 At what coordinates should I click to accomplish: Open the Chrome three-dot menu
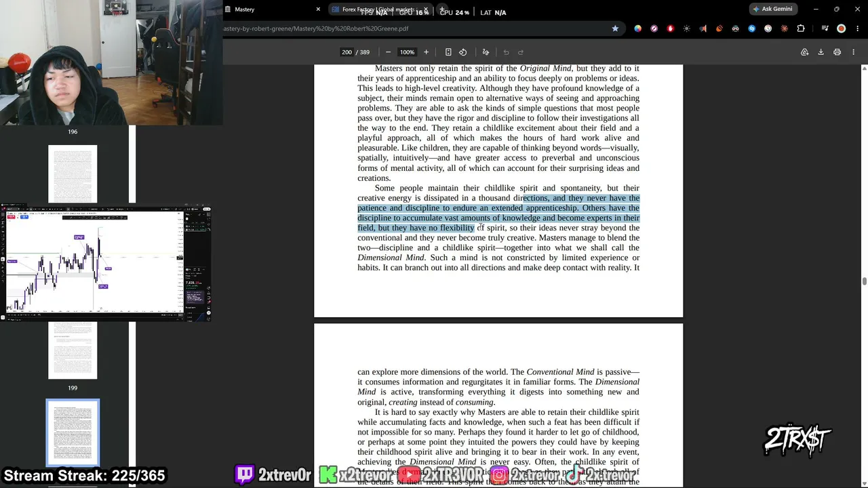point(857,28)
